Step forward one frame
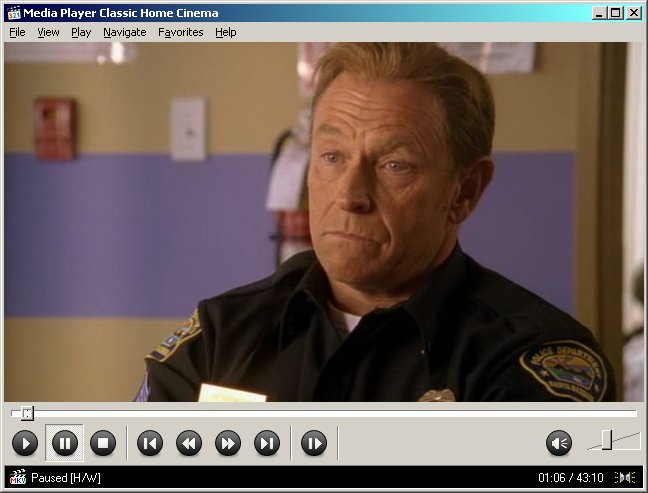This screenshot has width=648, height=493. 314,443
